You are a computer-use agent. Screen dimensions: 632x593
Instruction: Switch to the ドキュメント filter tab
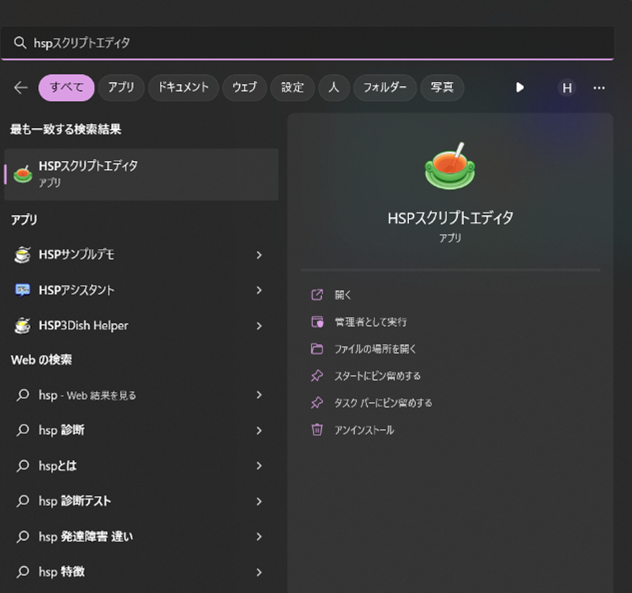pos(184,88)
